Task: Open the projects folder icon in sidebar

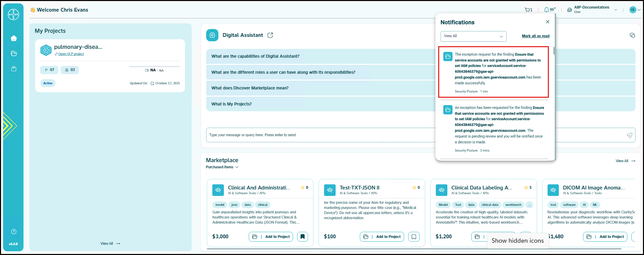Action: click(14, 54)
